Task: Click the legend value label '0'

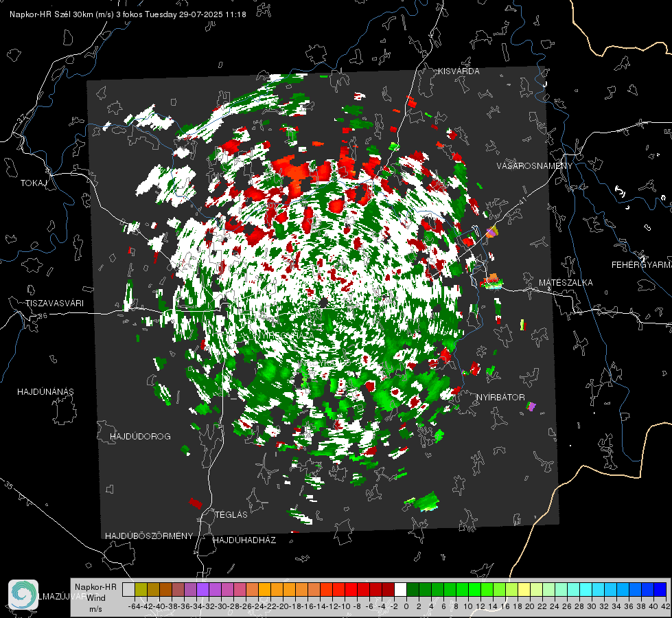Action: 406,607
